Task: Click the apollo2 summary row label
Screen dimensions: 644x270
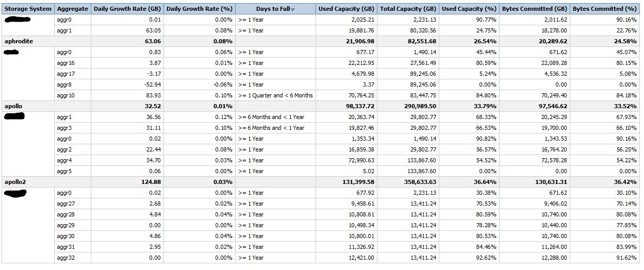Action: point(15,182)
